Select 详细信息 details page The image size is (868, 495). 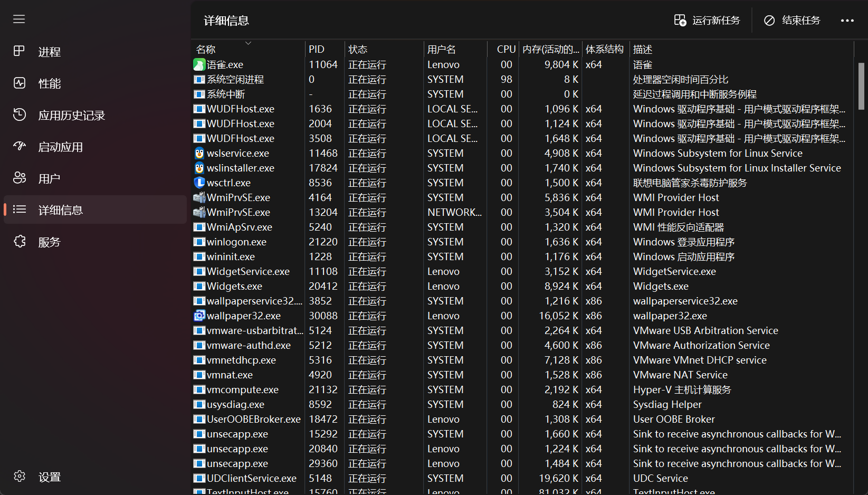pos(95,210)
